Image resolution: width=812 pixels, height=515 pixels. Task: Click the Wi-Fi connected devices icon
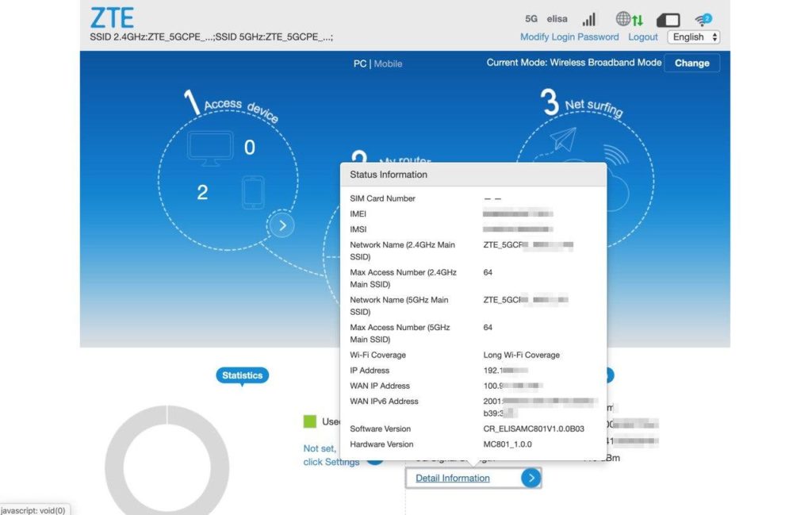tap(703, 19)
